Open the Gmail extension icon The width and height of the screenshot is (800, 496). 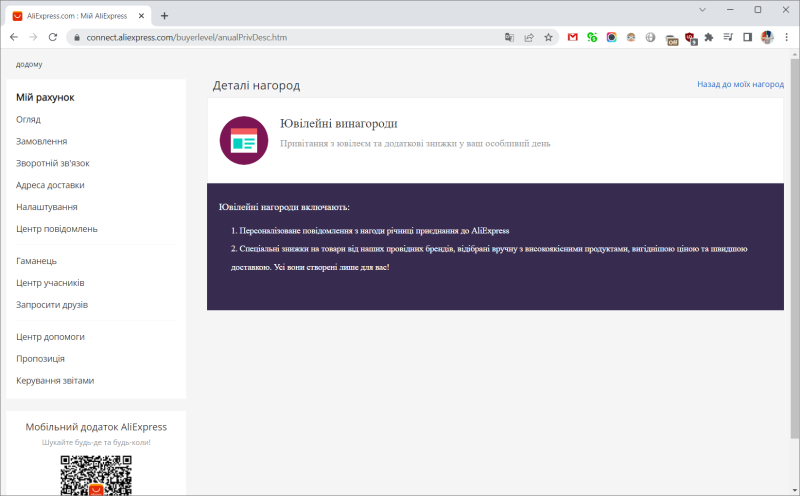click(x=573, y=37)
